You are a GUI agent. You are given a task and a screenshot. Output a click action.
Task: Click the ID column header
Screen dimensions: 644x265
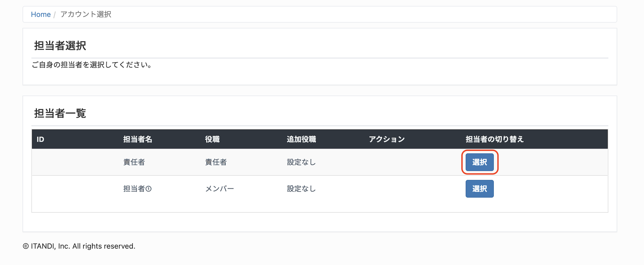[40, 139]
